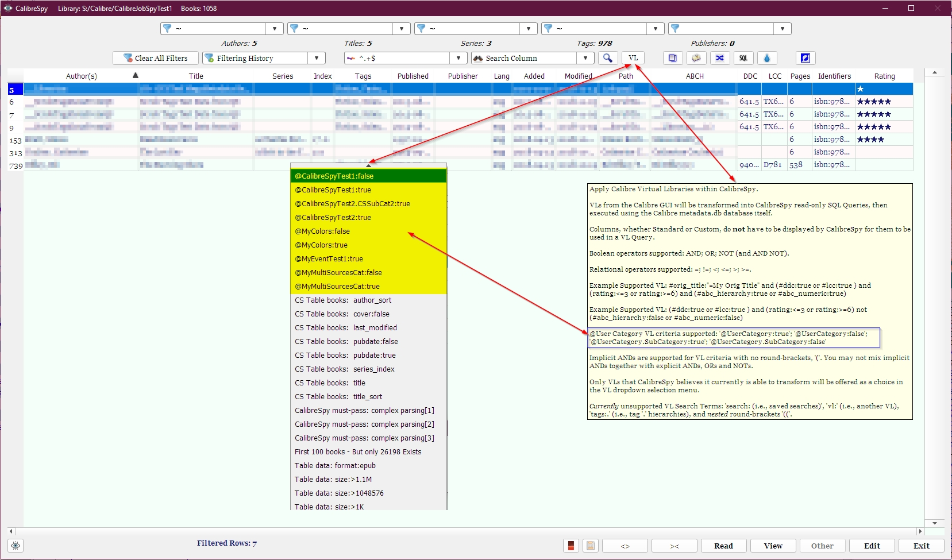The width and height of the screenshot is (952, 560).
Task: Sort by Author(s) column header
Action: [x=82, y=76]
